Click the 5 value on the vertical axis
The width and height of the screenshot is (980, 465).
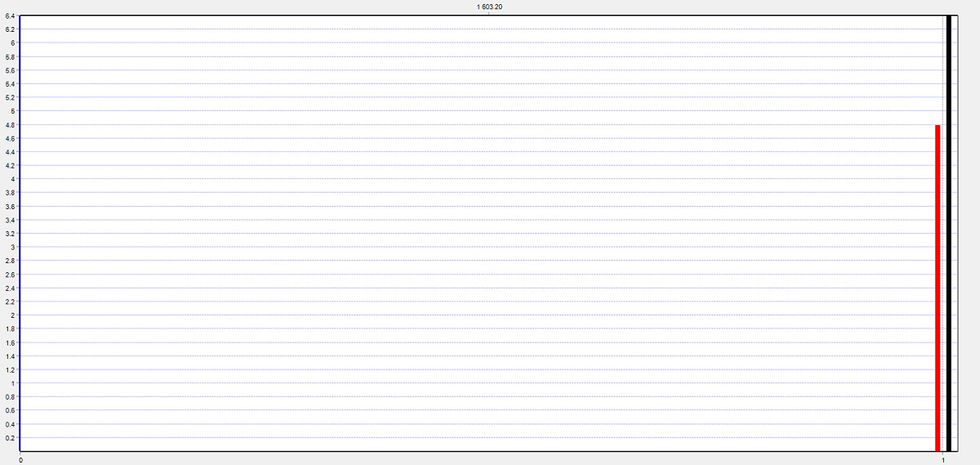pos(12,110)
